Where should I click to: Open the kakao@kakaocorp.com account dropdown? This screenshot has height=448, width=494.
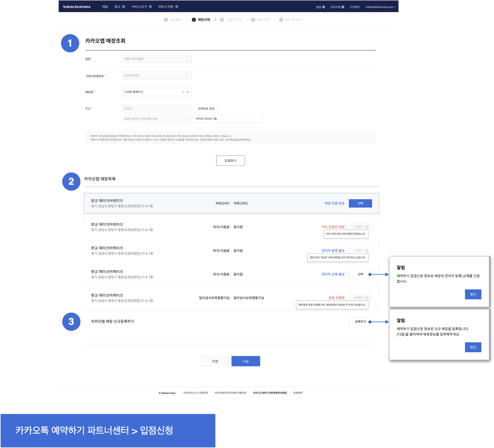(381, 7)
